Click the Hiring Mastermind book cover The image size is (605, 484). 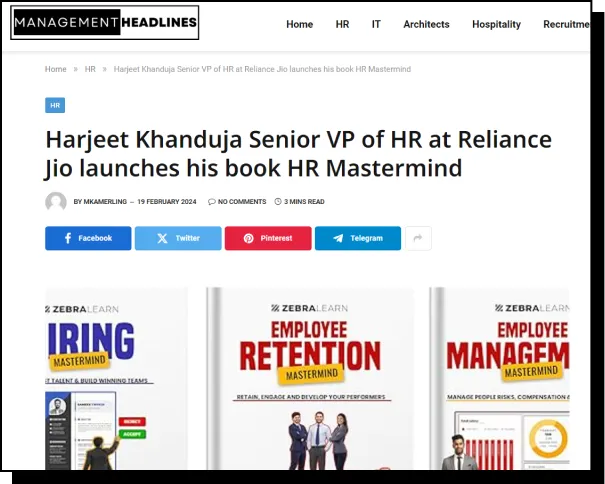116,378
